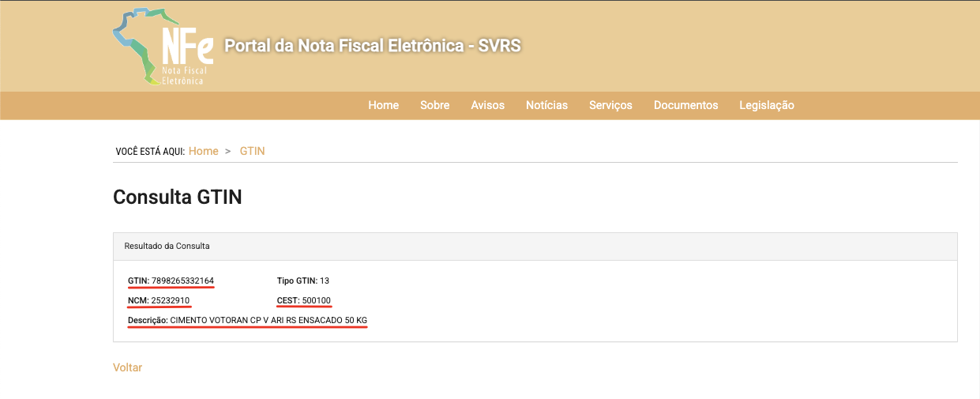Click the 'Tipo GTIN: 13' field
This screenshot has height=399, width=980.
coord(303,280)
